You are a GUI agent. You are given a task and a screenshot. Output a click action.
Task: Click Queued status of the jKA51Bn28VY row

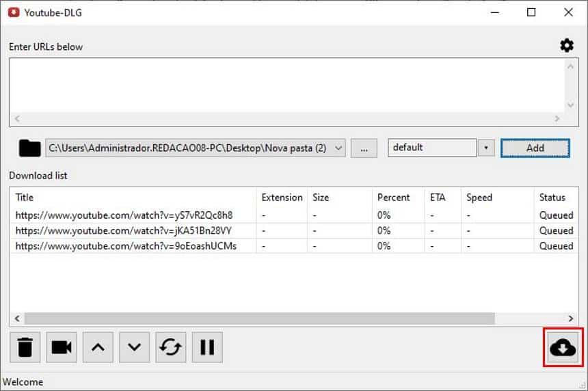tap(556, 230)
